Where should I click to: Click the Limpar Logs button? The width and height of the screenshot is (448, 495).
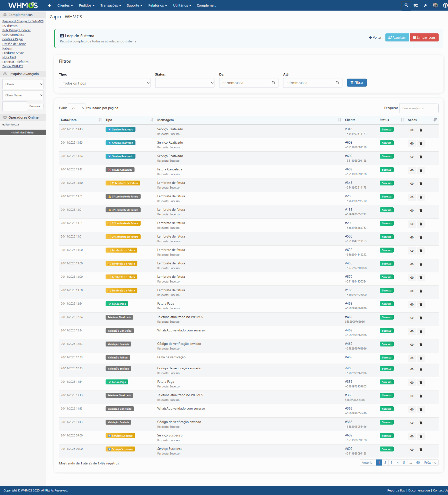[x=424, y=37]
